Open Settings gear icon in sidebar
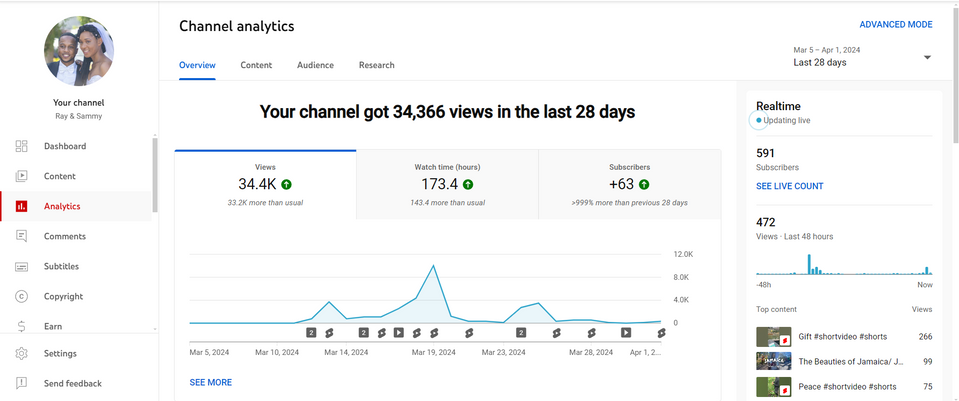This screenshot has width=959, height=401. 22,353
